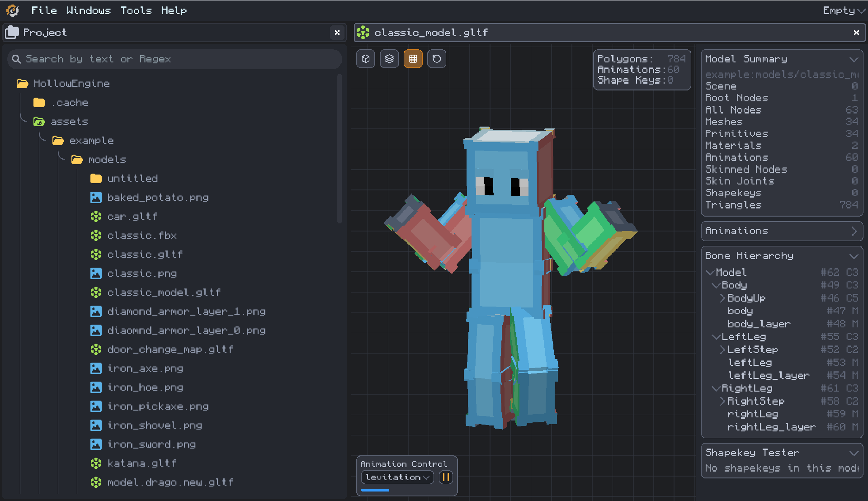Collapse the Model bone node

(x=710, y=272)
